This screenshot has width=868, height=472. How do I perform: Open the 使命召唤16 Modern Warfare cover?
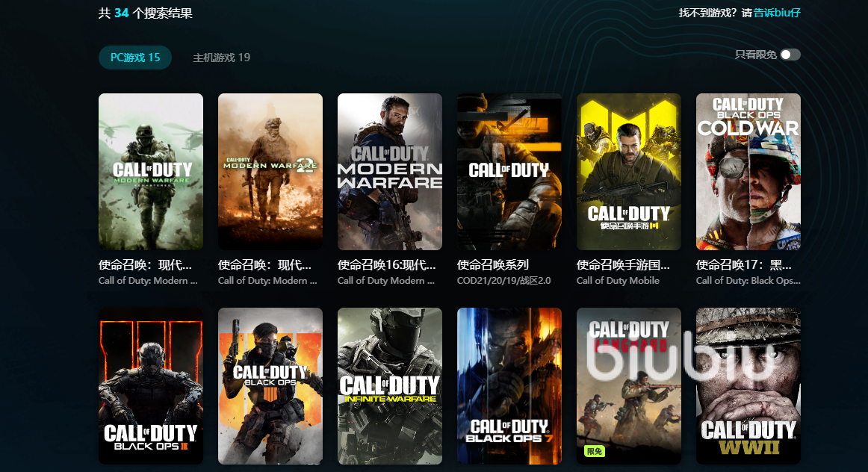(x=390, y=171)
